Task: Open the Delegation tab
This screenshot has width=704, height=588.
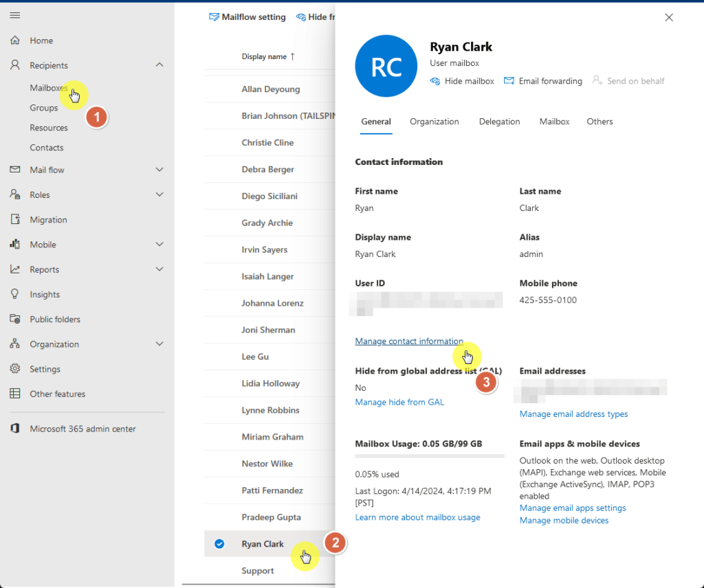Action: 499,122
